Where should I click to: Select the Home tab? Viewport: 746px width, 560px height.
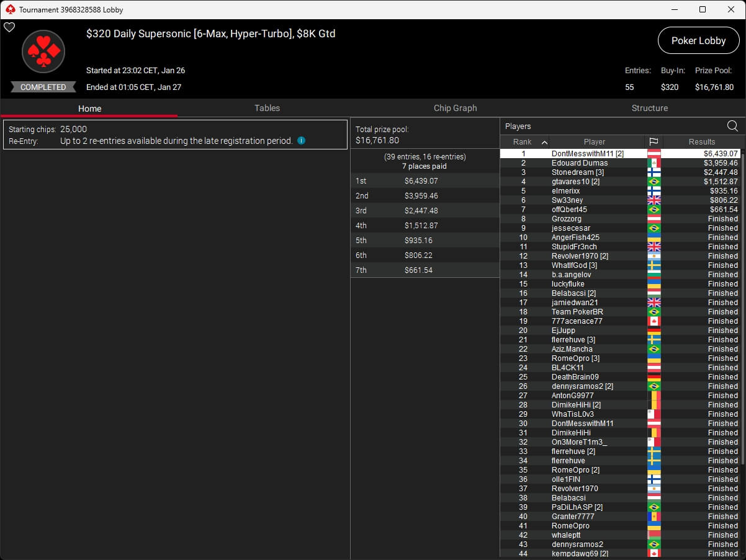[x=89, y=109]
